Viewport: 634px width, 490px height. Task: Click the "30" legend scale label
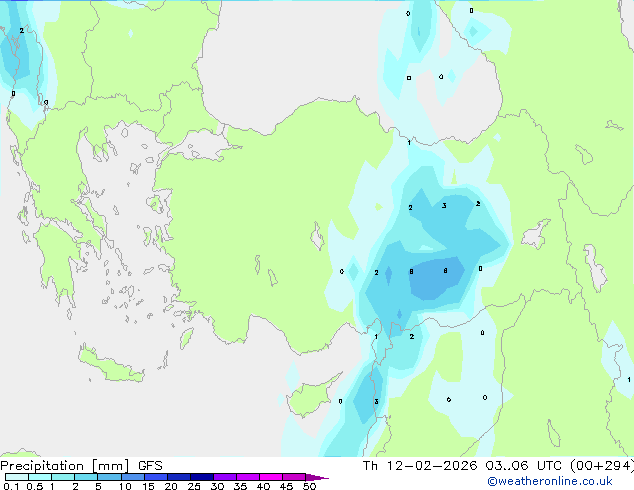(217, 486)
